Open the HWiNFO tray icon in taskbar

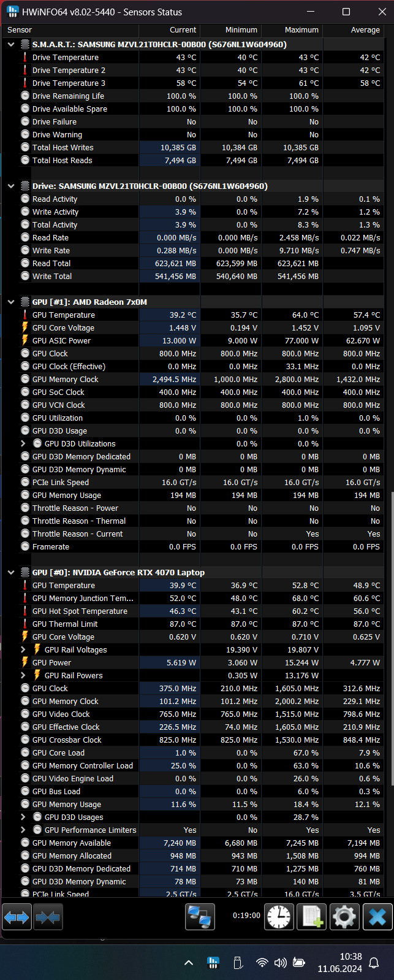pos(213,963)
